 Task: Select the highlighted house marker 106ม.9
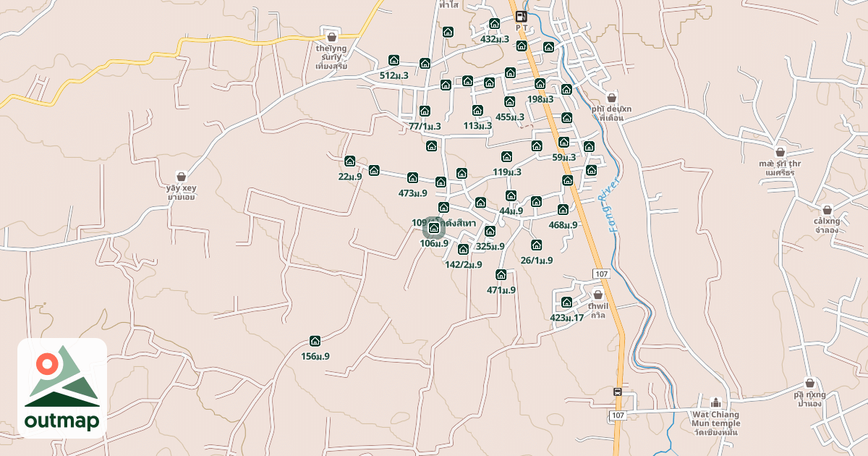click(x=434, y=228)
